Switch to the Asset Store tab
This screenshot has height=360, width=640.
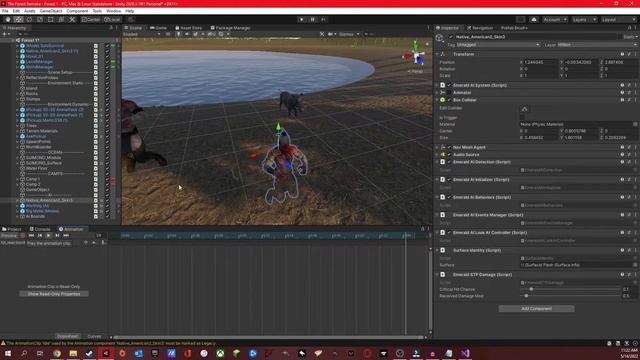tap(189, 28)
